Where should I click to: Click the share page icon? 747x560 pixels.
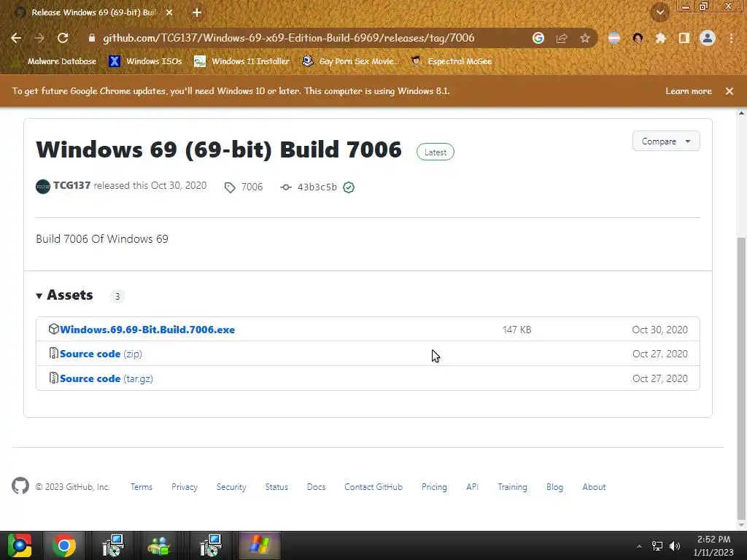pos(562,38)
